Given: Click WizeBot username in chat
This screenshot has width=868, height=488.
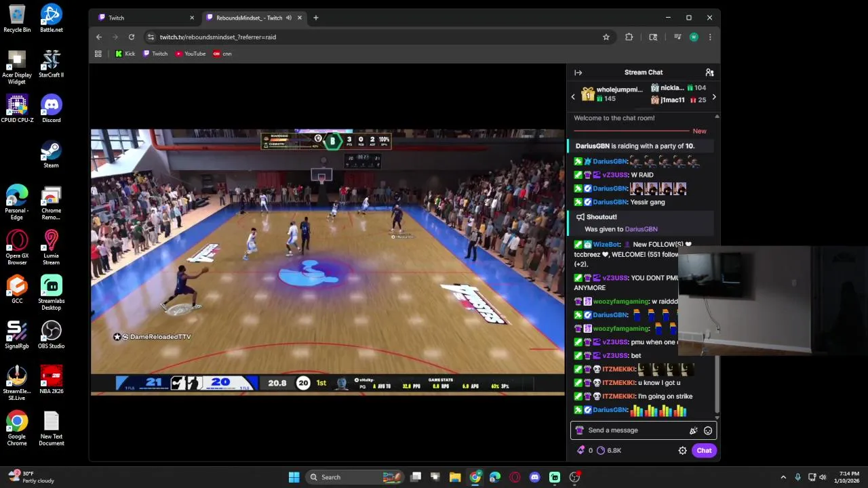Looking at the screenshot, I should click(x=606, y=245).
